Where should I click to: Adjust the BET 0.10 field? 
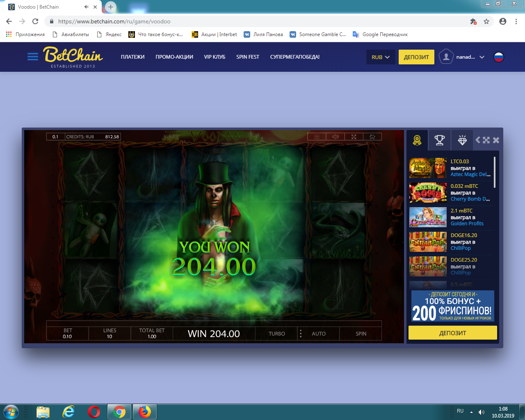(x=68, y=333)
